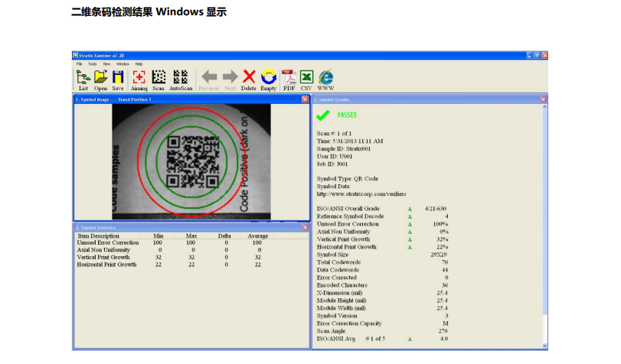Export results to CSV
The image size is (621, 364).
(x=306, y=80)
